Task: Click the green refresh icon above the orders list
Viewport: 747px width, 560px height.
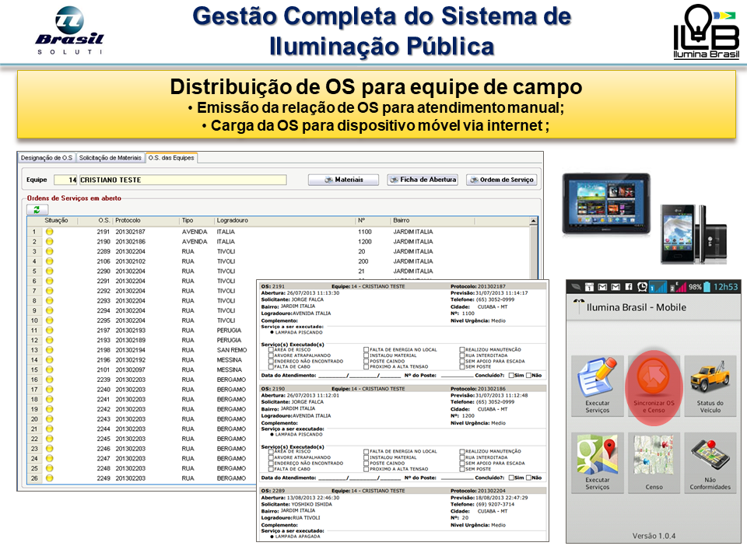Action: [37, 210]
